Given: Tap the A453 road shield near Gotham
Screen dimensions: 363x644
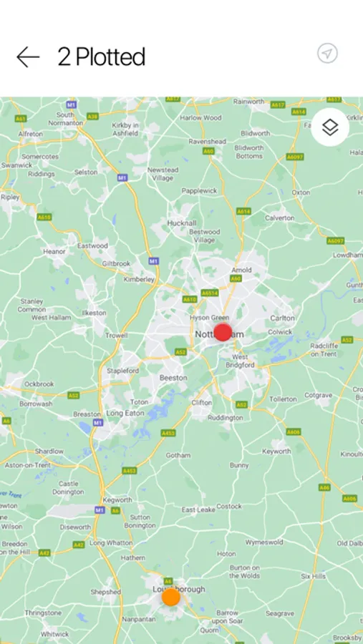Looking at the screenshot, I should pyautogui.click(x=168, y=433).
